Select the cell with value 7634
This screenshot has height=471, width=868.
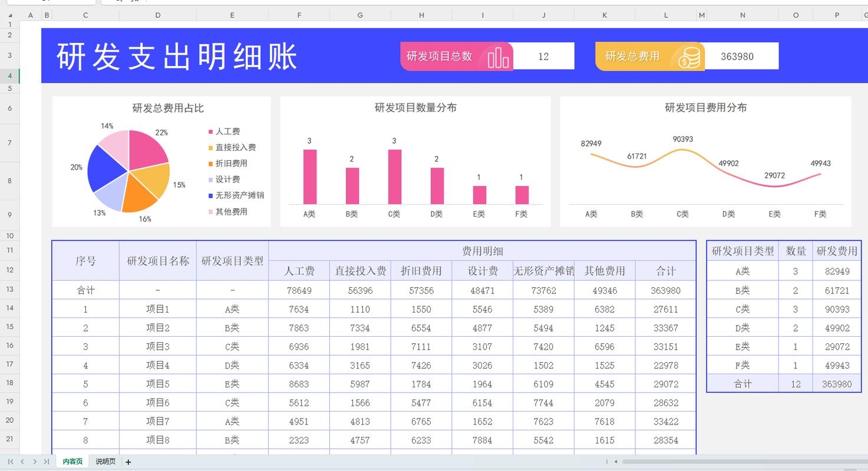(299, 309)
